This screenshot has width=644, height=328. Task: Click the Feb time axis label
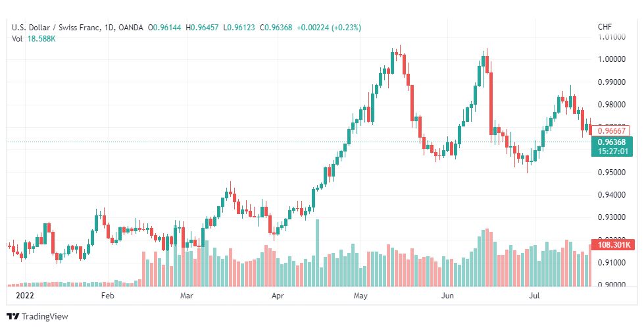(x=107, y=296)
